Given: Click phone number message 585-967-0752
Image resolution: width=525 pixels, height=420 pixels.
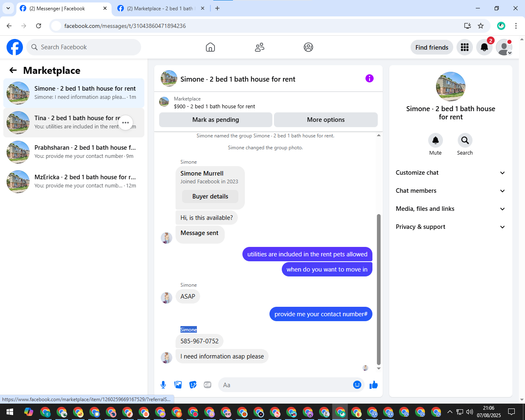Looking at the screenshot, I should point(200,341).
